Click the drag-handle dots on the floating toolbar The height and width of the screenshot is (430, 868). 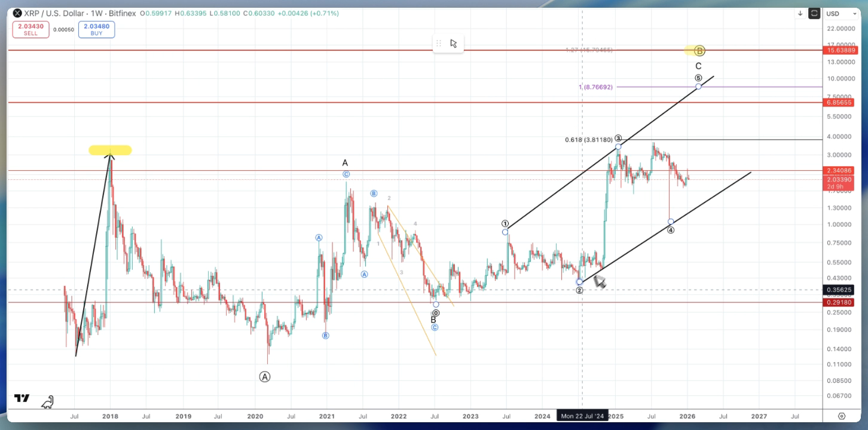click(x=439, y=42)
